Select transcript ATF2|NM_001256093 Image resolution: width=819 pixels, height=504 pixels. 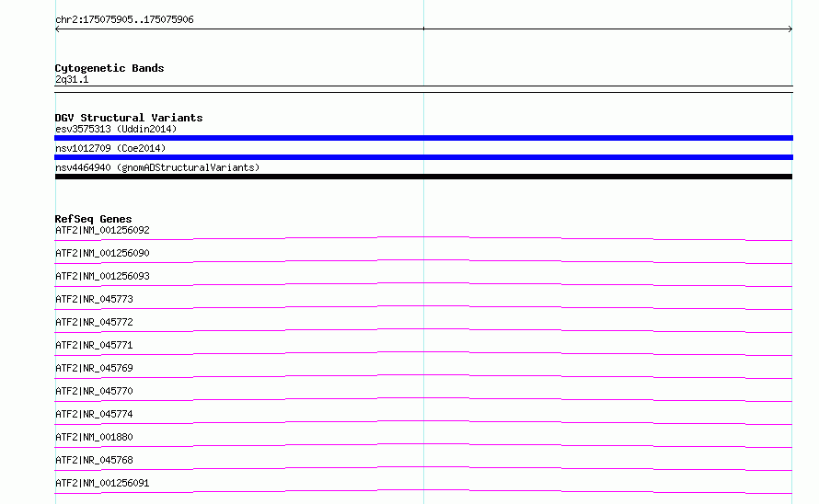[102, 276]
